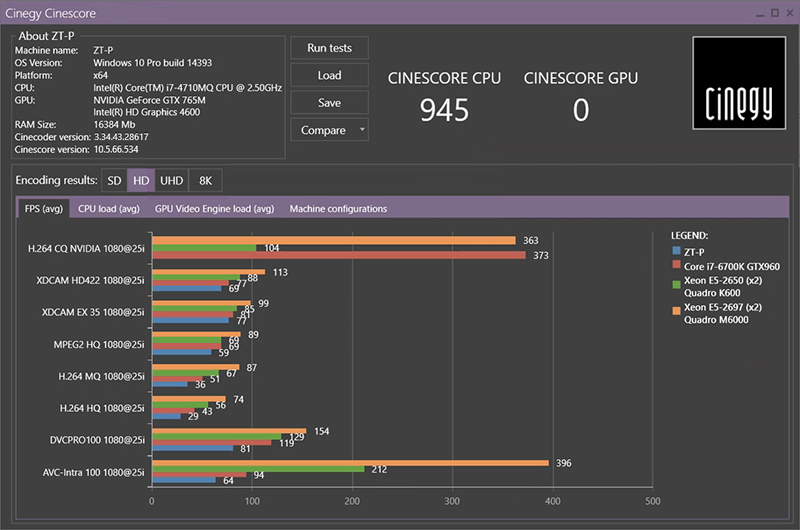Click the Cinescore version 10.5.66.534

click(116, 149)
